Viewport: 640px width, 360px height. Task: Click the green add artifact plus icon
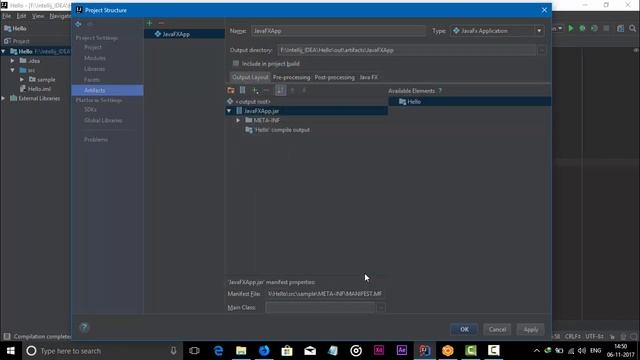click(149, 23)
